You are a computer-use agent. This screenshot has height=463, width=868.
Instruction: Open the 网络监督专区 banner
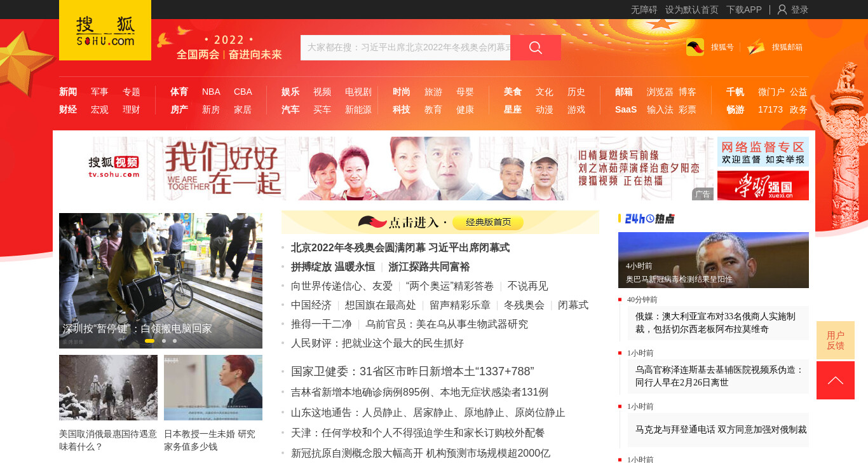click(763, 152)
